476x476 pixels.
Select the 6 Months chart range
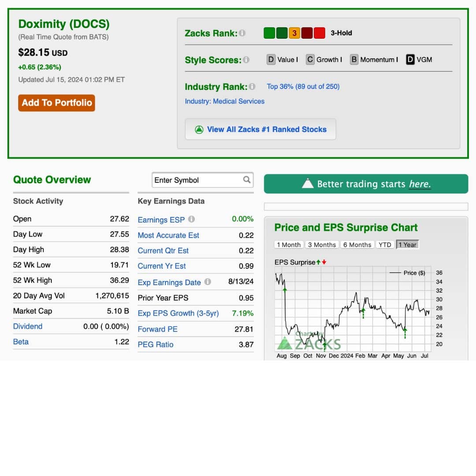click(x=357, y=245)
